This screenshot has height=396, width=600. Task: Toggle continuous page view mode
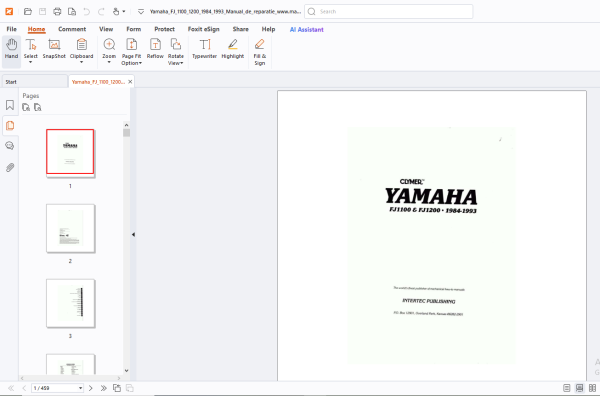point(579,388)
